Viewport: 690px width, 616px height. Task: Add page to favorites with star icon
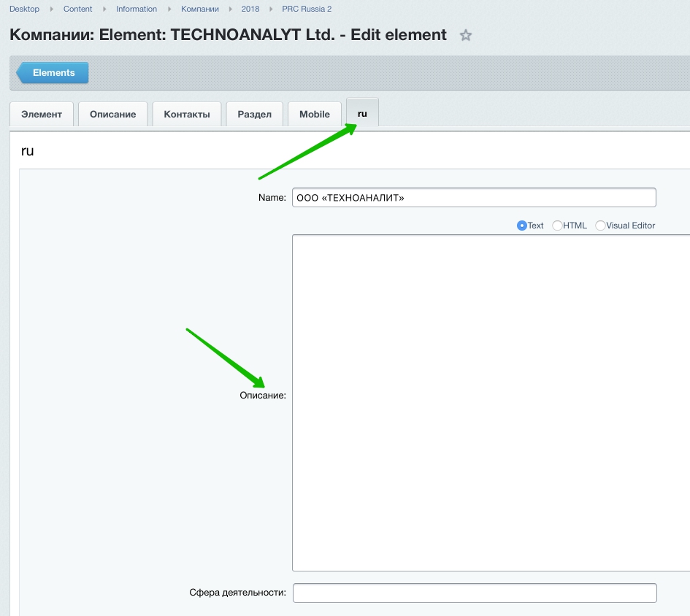(x=466, y=35)
